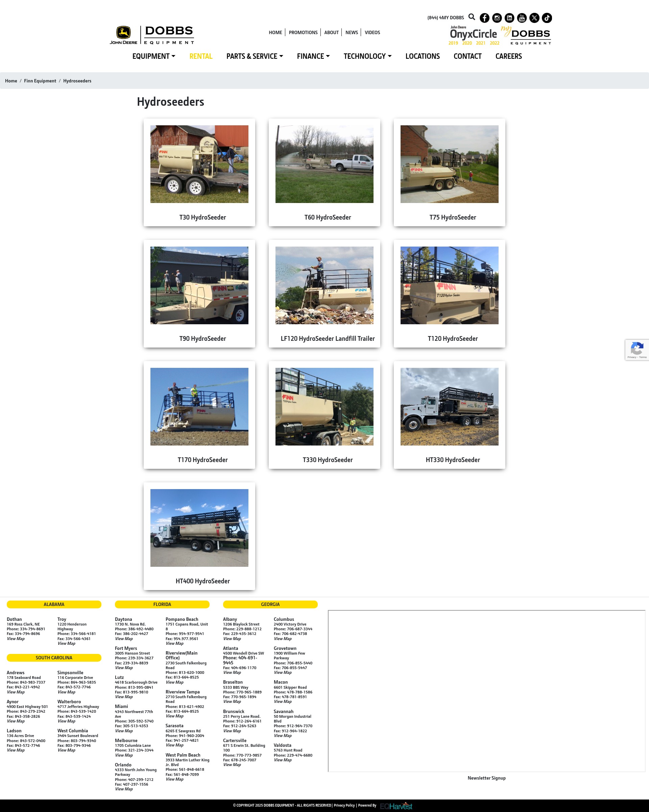The width and height of the screenshot is (649, 812).
Task: Open the HT400 HydroSeeder photo
Action: click(x=199, y=528)
